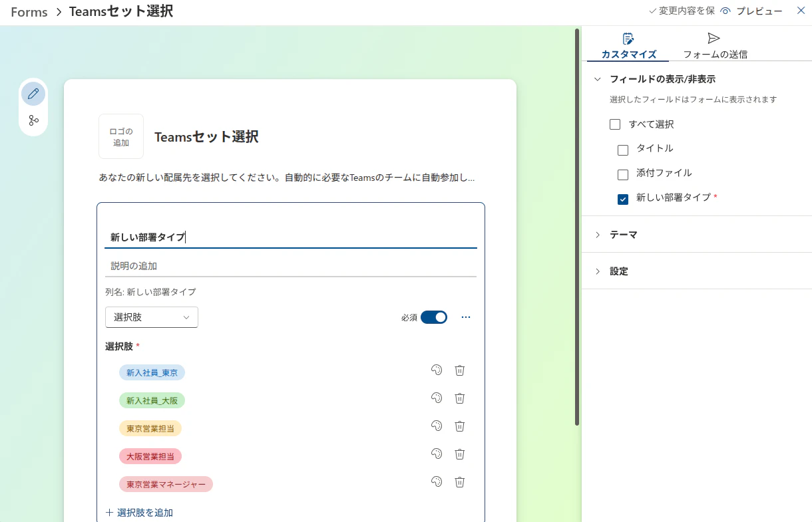Click the 列名: 新しい部署タイプ label

(x=150, y=292)
